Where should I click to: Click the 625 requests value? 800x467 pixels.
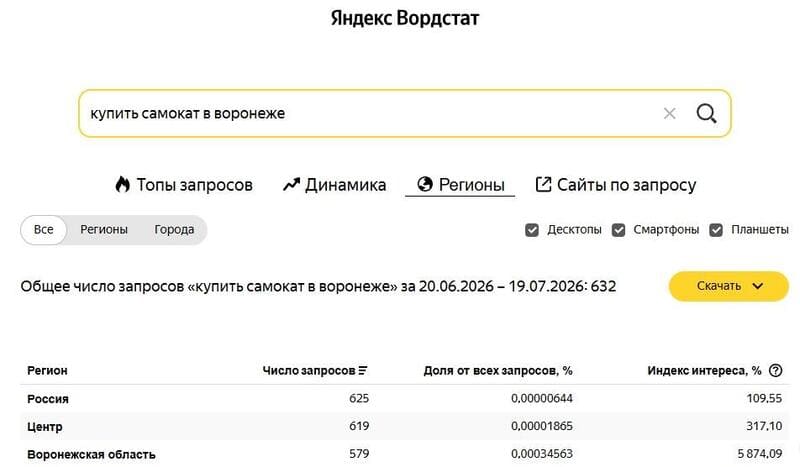pos(359,399)
